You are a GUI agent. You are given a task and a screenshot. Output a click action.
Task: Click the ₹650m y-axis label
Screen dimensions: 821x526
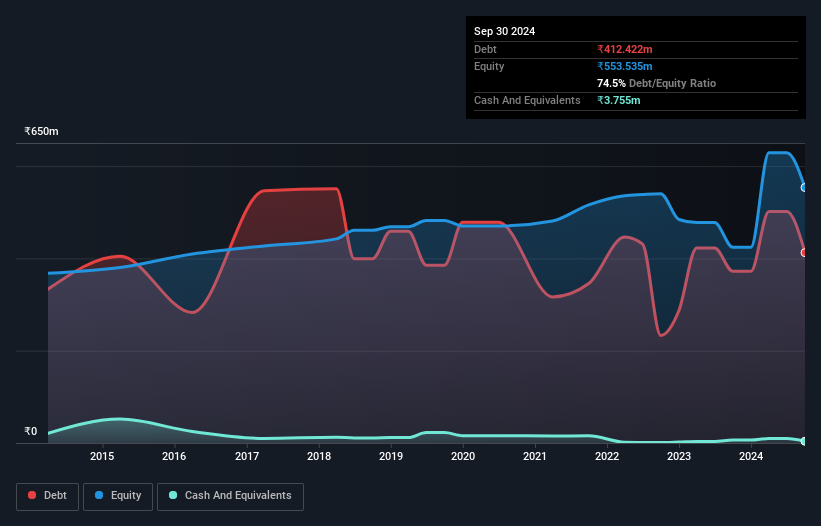coord(41,131)
